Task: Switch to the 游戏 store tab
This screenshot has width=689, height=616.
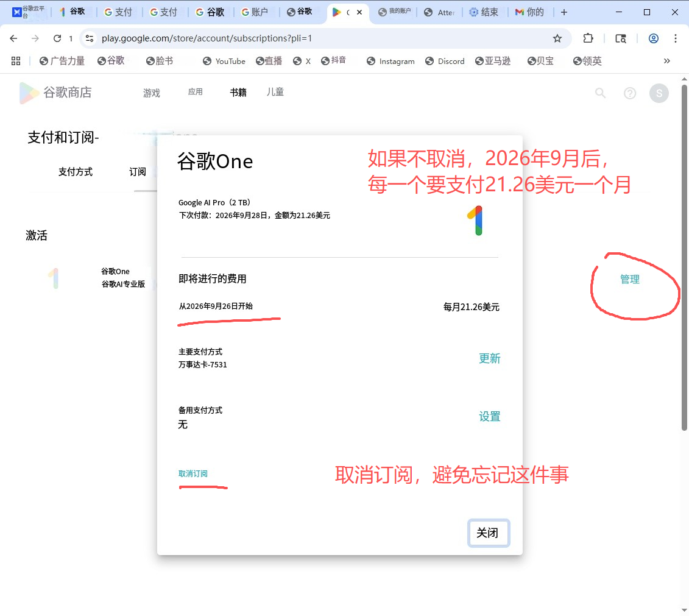Action: click(x=151, y=93)
